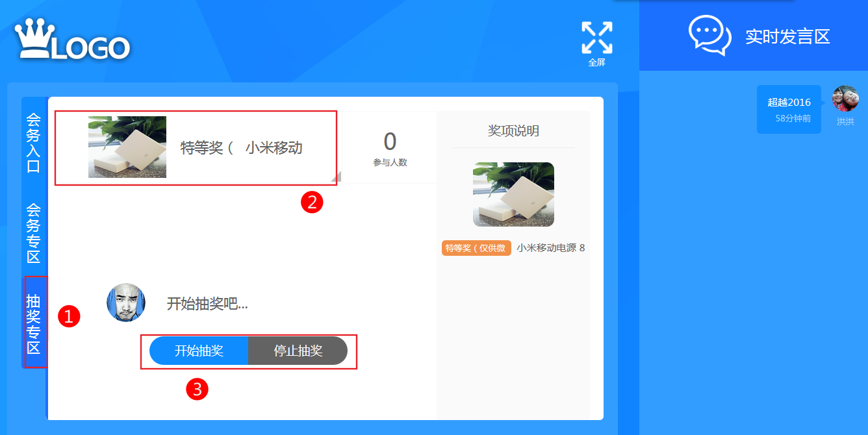Select the 抽奖专区 side tab
868x435 pixels.
pos(34,323)
